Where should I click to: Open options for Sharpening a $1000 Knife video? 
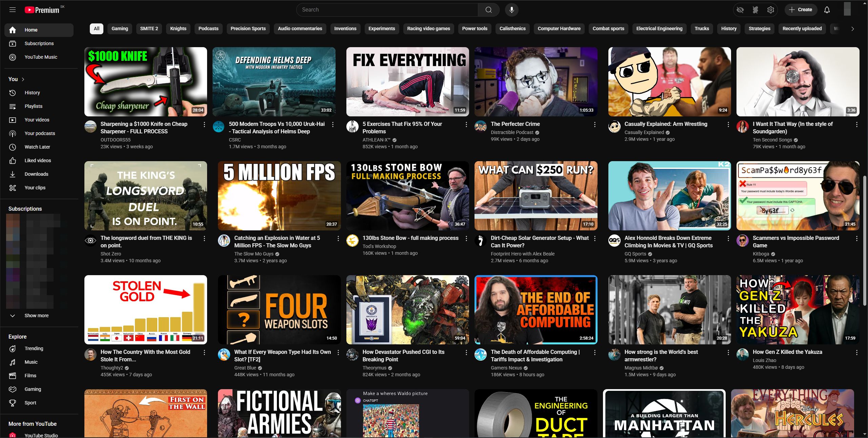pos(204,125)
